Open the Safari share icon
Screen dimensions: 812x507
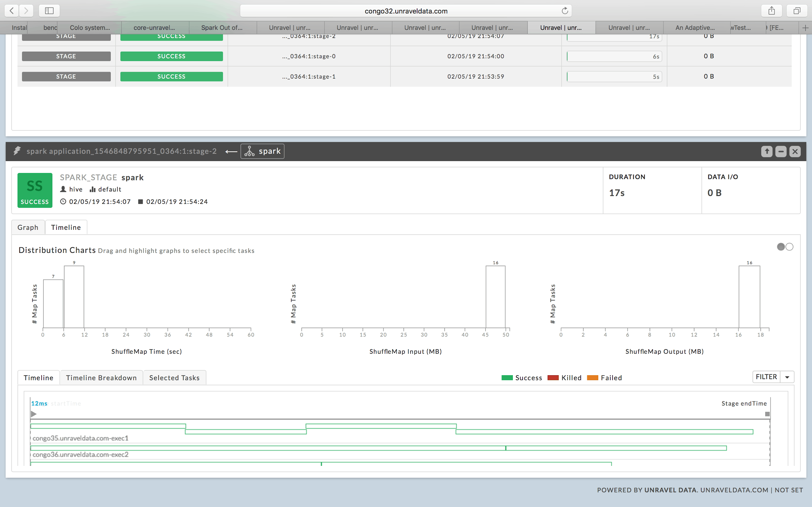tap(772, 11)
